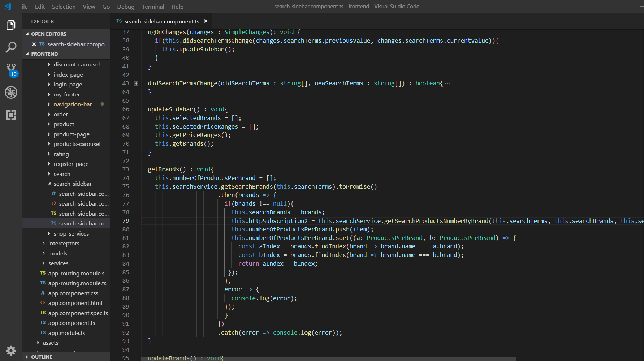
Task: Expand the models folder
Action: tap(58, 253)
